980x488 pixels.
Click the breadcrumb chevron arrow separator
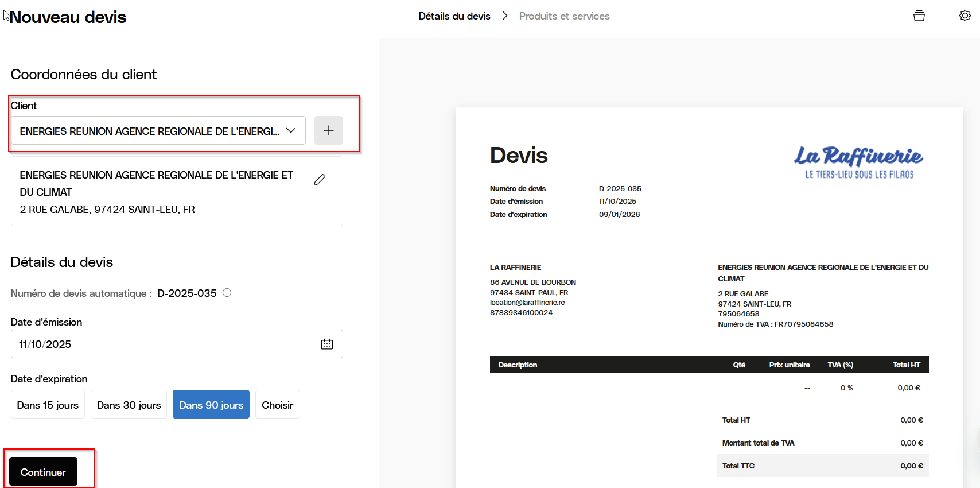[x=505, y=16]
